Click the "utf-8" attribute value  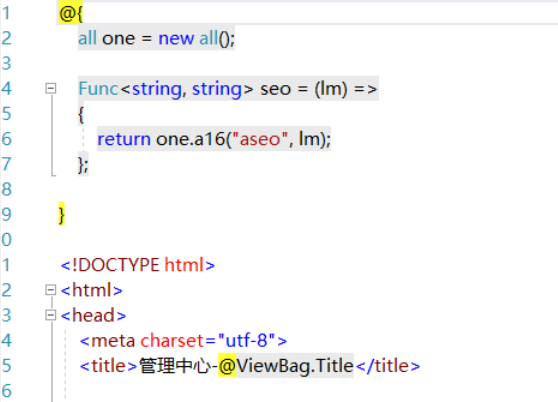[246, 341]
